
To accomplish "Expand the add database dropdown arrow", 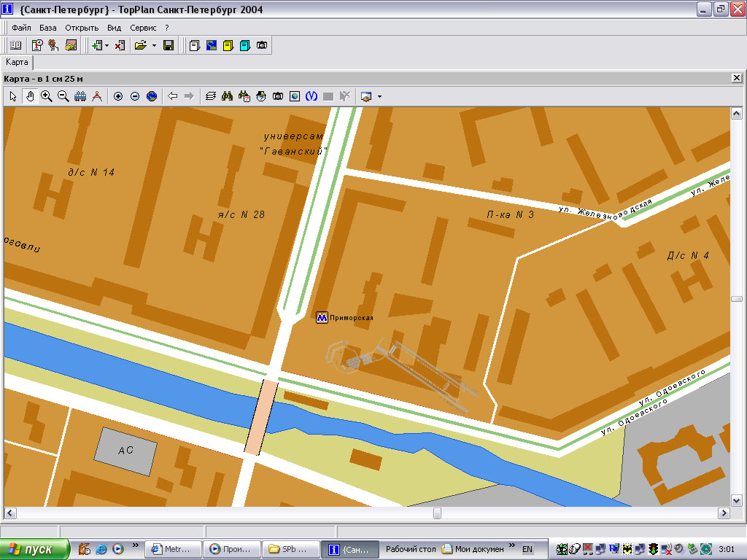I will coord(107,46).
